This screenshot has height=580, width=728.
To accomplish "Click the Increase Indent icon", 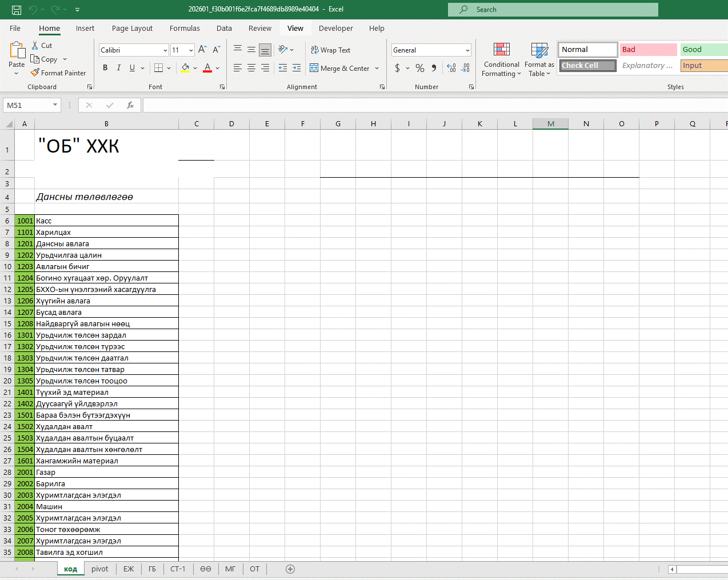I will (x=296, y=68).
